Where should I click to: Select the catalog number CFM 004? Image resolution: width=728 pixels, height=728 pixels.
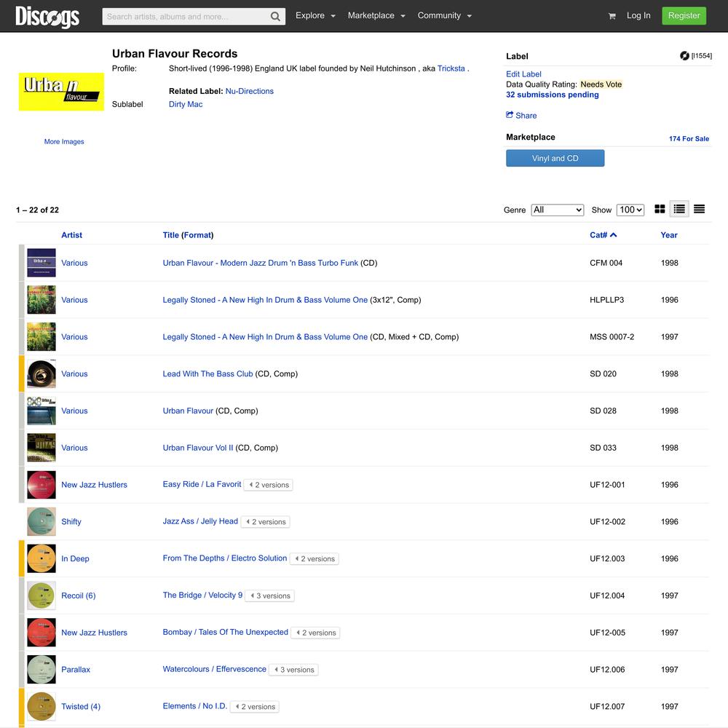[606, 263]
